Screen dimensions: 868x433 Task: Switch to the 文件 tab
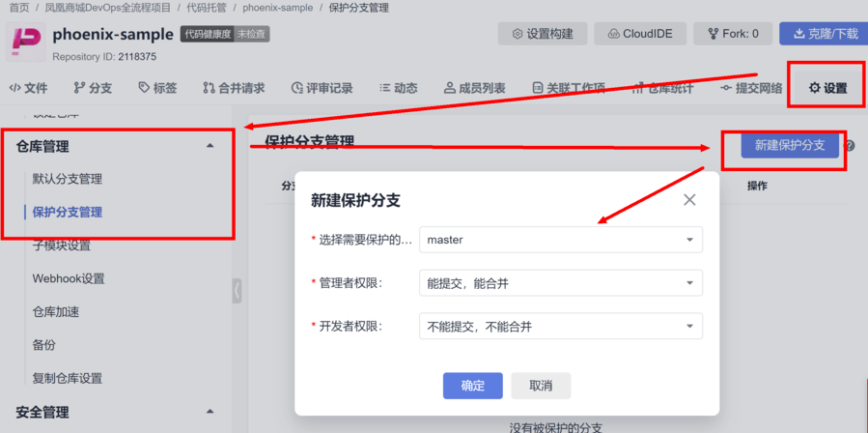tap(29, 88)
